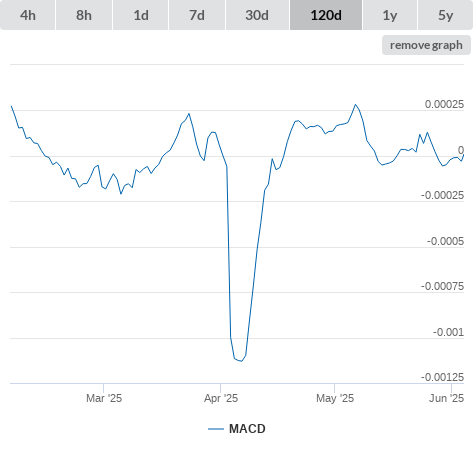Select the 7d time range

pos(197,15)
